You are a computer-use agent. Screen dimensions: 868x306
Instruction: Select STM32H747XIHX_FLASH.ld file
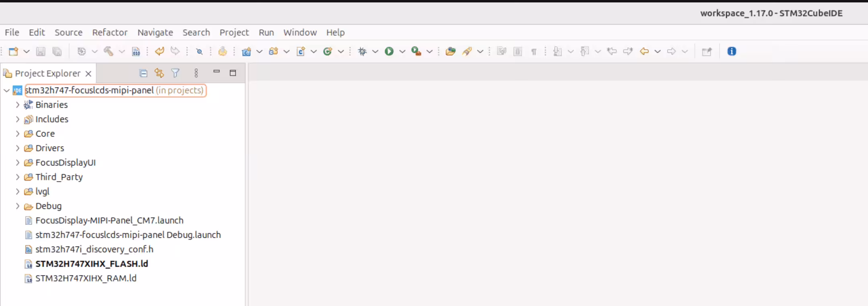pyautogui.click(x=91, y=264)
